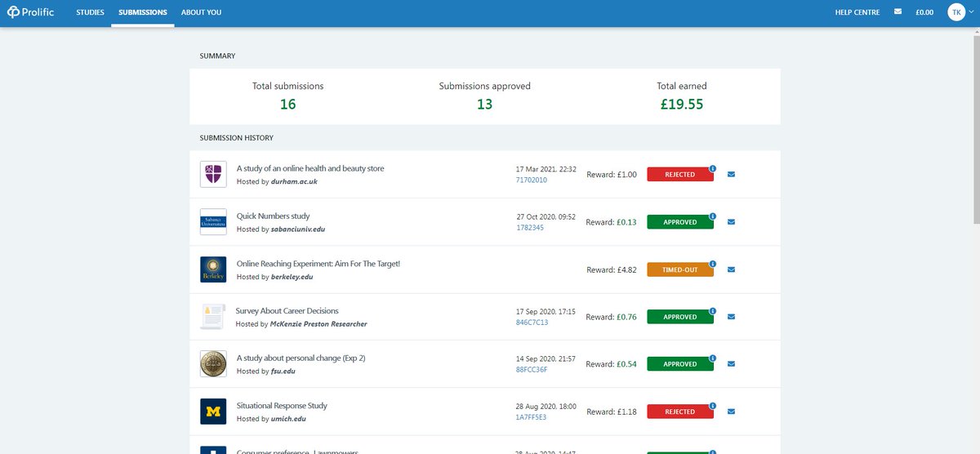Open the TK account avatar menu
Viewport: 980px width, 454px height.
(x=956, y=12)
